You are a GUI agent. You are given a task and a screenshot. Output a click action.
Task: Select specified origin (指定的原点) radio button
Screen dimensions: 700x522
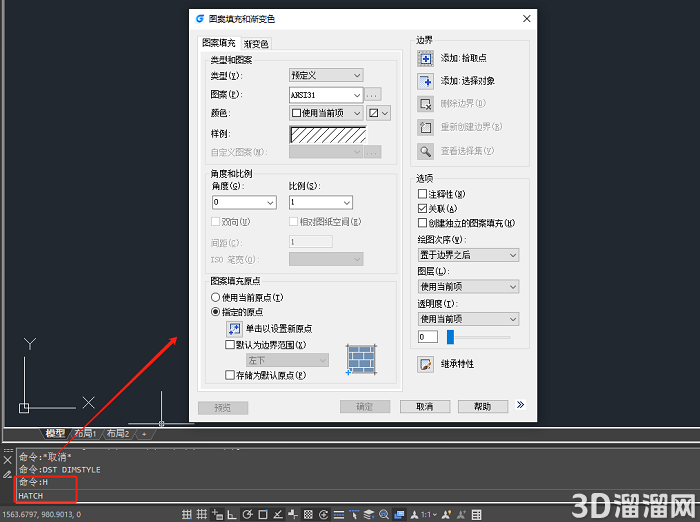tap(216, 312)
